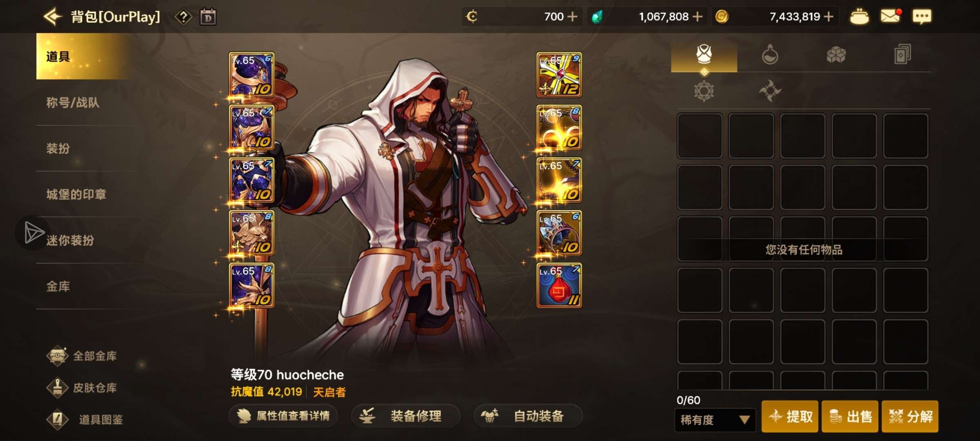Open the calendar icon in header
The width and height of the screenshot is (980, 441).
[208, 17]
